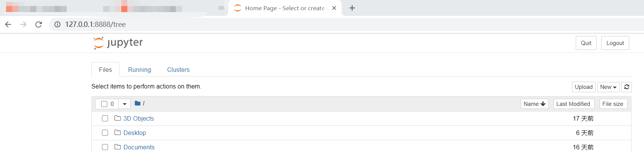Tick the Desktop folder checkbox
This screenshot has width=644, height=152.
click(x=105, y=133)
